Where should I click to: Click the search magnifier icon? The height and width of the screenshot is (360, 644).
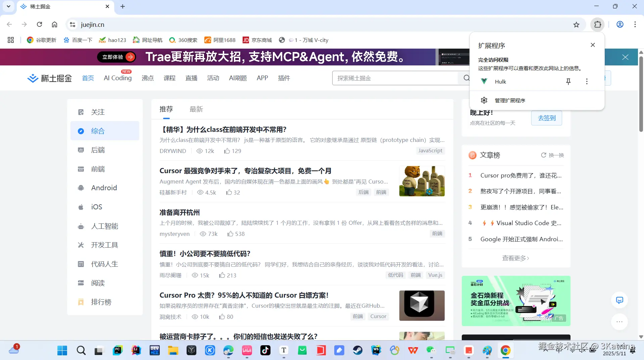[466, 78]
